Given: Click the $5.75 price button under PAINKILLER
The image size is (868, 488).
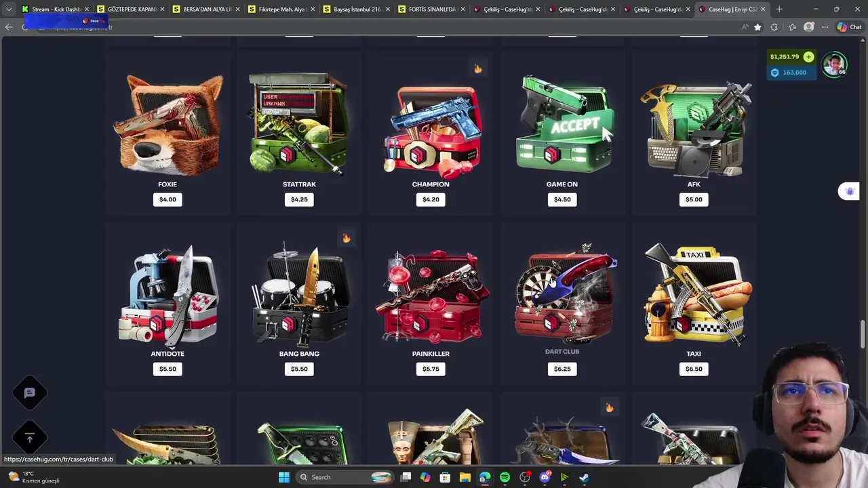Looking at the screenshot, I should pyautogui.click(x=431, y=369).
